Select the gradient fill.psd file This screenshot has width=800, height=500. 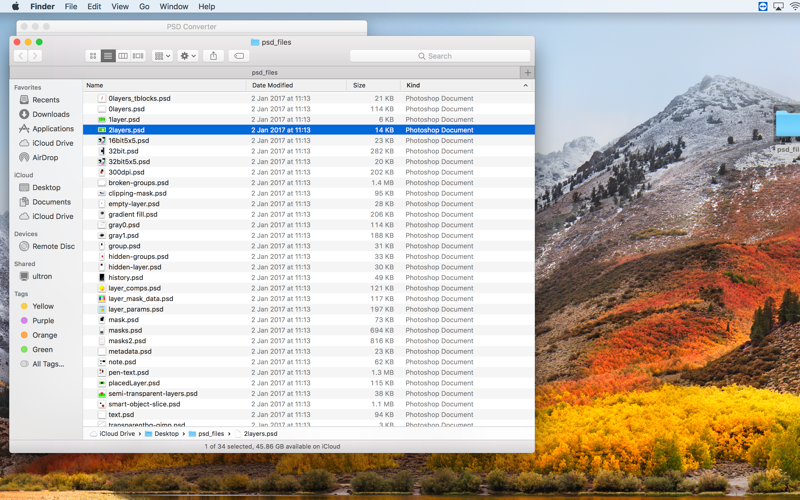309,214
